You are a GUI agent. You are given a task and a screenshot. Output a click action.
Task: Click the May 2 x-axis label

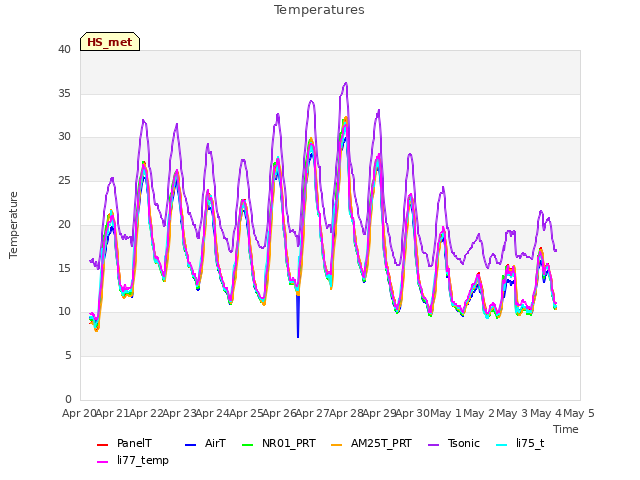(x=479, y=413)
